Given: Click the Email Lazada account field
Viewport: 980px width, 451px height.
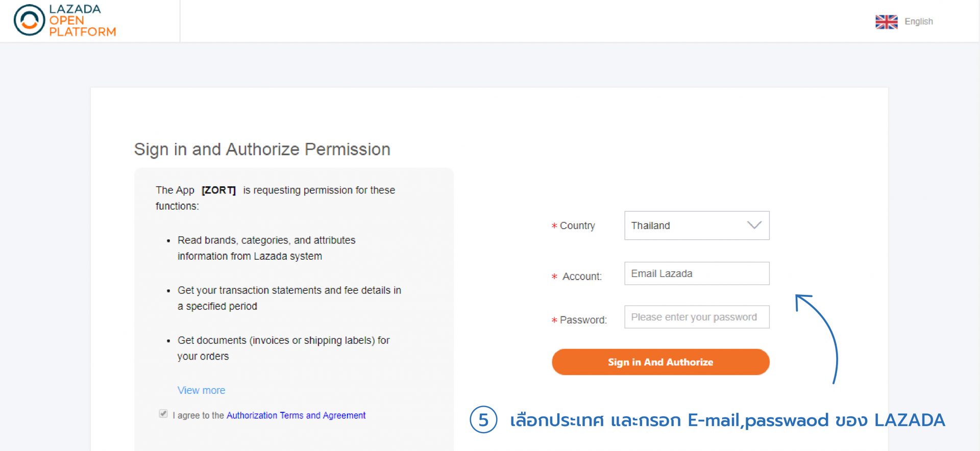Looking at the screenshot, I should pyautogui.click(x=696, y=273).
